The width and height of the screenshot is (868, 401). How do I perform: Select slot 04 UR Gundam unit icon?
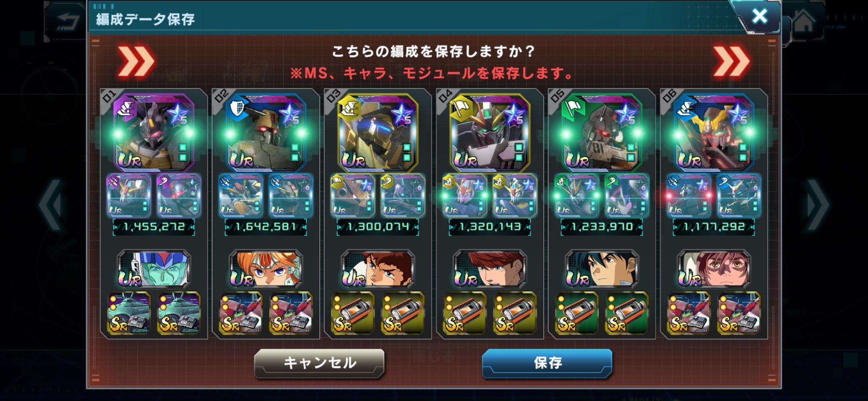click(x=490, y=132)
